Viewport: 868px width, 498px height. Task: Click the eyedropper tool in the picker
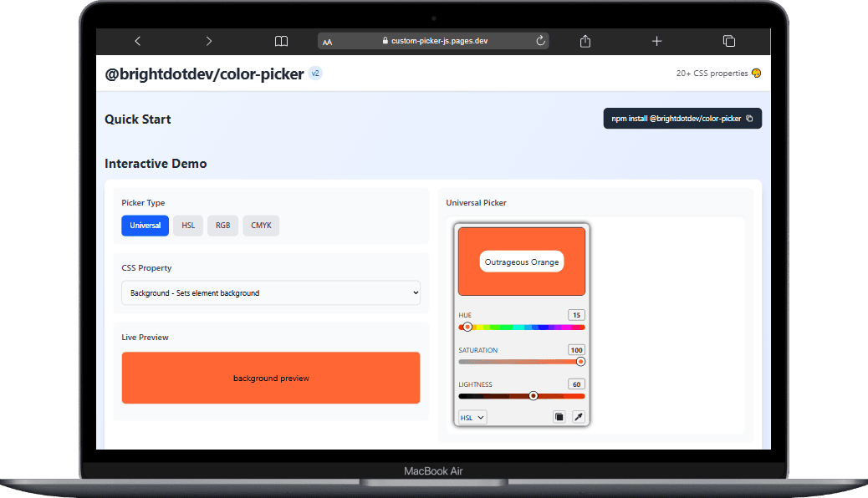579,417
